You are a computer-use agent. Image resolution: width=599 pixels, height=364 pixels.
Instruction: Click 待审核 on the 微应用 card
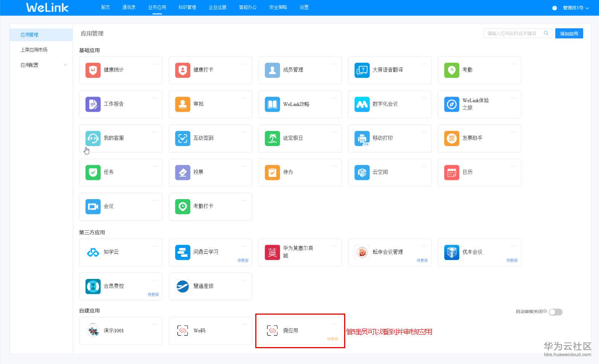pyautogui.click(x=332, y=339)
